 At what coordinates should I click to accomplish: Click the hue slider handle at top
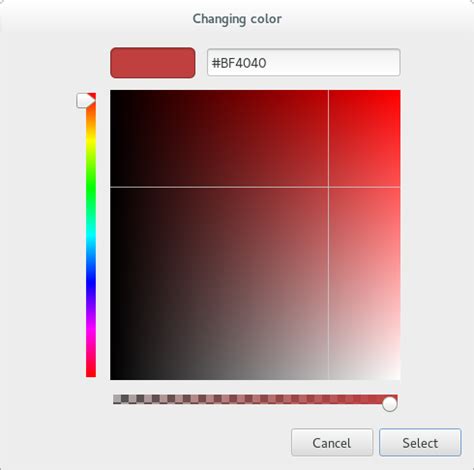(x=85, y=100)
